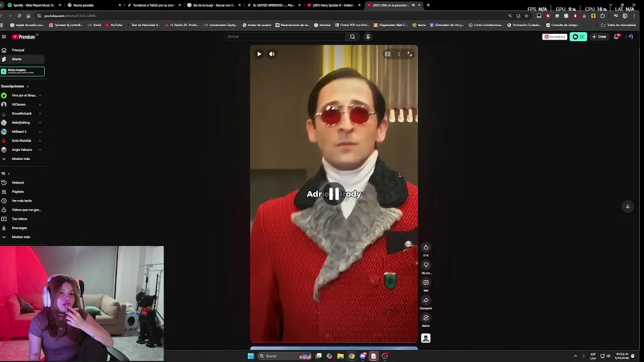The height and width of the screenshot is (362, 644).
Task: Open the Nekojitablog subscription channel
Action: [x=23, y=123]
